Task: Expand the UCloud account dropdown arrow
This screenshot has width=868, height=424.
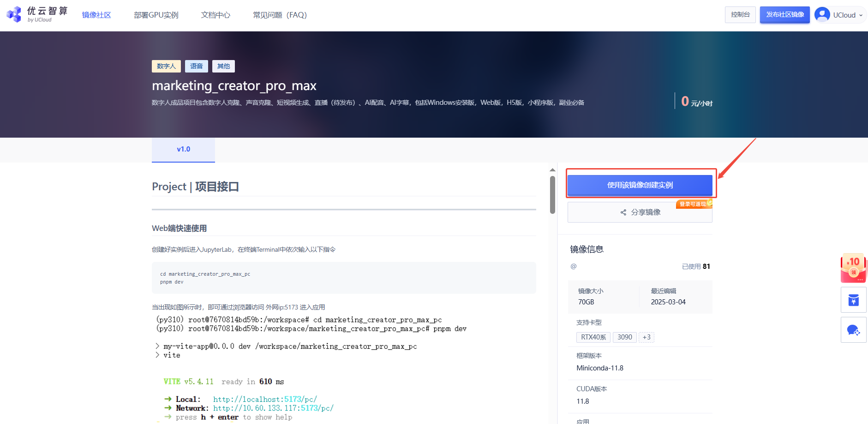Action: pyautogui.click(x=861, y=15)
